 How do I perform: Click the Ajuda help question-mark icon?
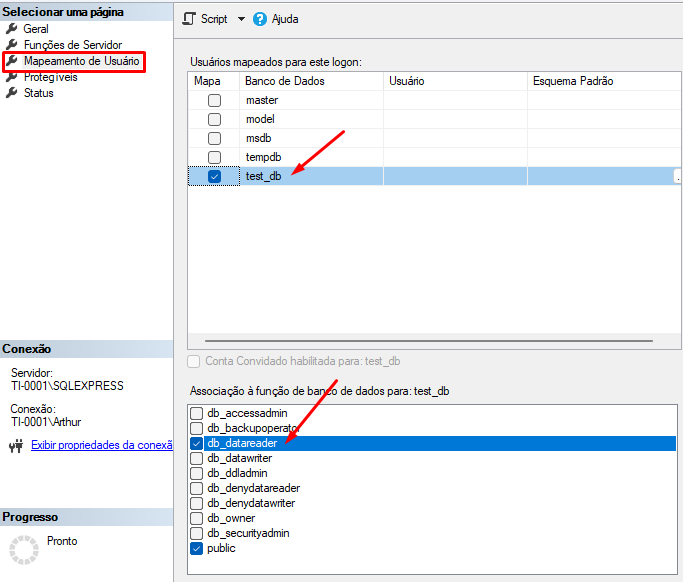coord(260,19)
